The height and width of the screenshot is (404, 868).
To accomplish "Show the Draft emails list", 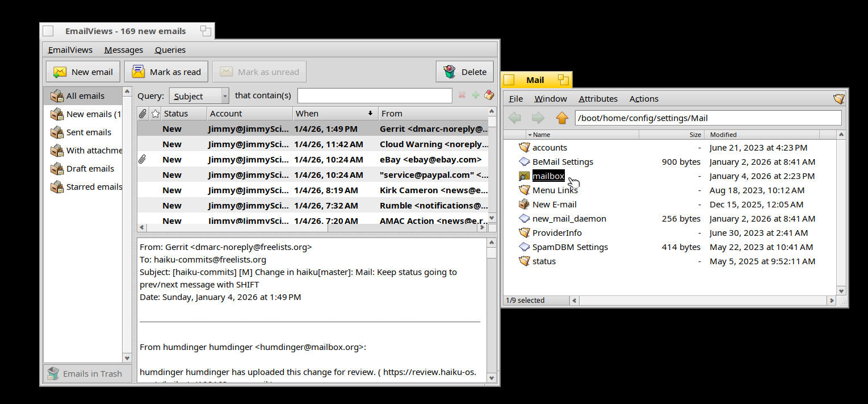I will click(x=90, y=169).
